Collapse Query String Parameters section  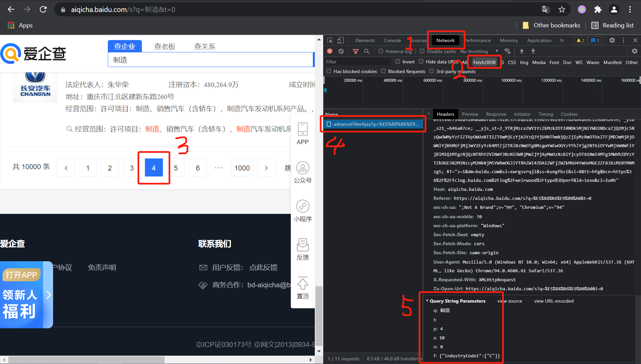427,301
